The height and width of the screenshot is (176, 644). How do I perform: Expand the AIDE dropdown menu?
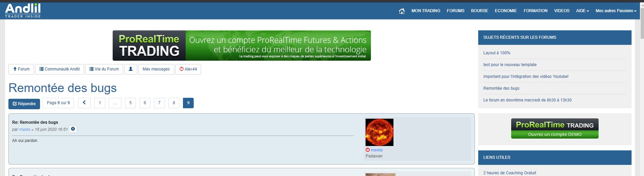click(582, 11)
